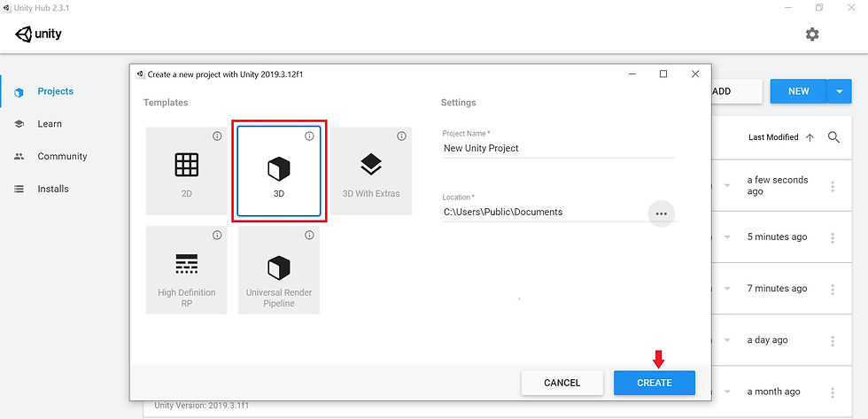
Task: Expand dropdown on row modified seconds ago
Action: pyautogui.click(x=727, y=185)
